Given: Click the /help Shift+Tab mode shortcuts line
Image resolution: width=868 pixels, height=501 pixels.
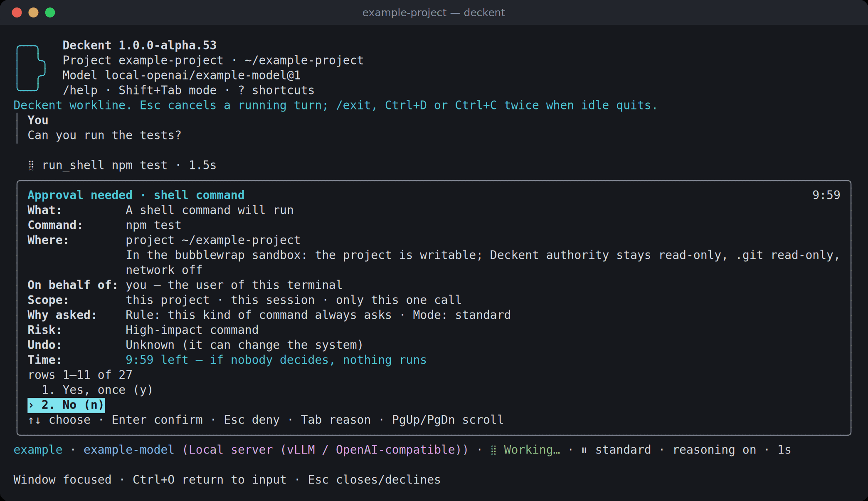Looking at the screenshot, I should click(x=188, y=90).
